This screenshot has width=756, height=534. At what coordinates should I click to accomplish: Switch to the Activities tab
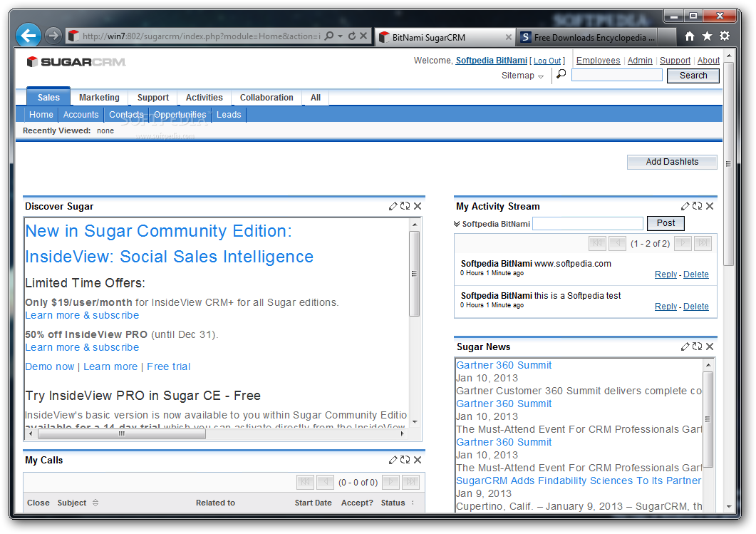click(204, 98)
